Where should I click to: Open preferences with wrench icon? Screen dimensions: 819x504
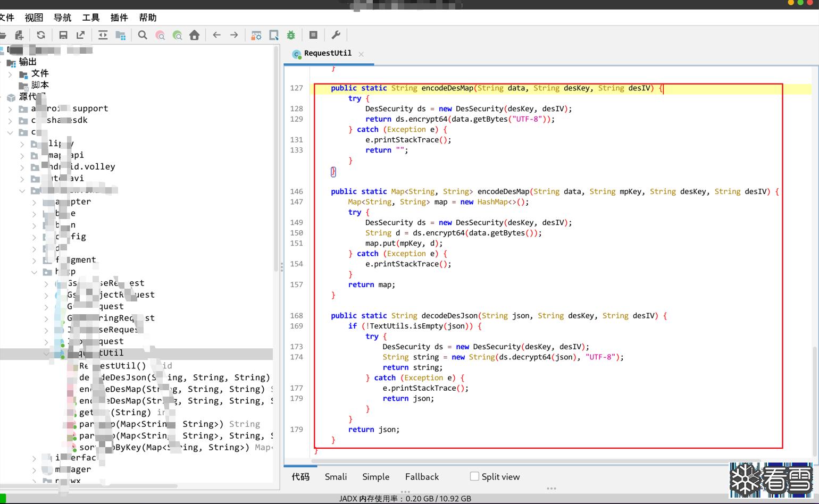(x=336, y=35)
